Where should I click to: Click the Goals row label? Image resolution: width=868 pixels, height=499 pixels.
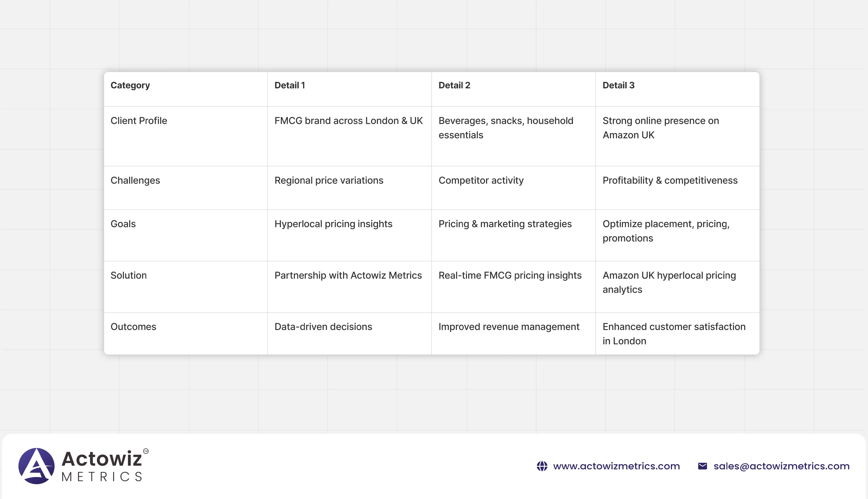[123, 224]
